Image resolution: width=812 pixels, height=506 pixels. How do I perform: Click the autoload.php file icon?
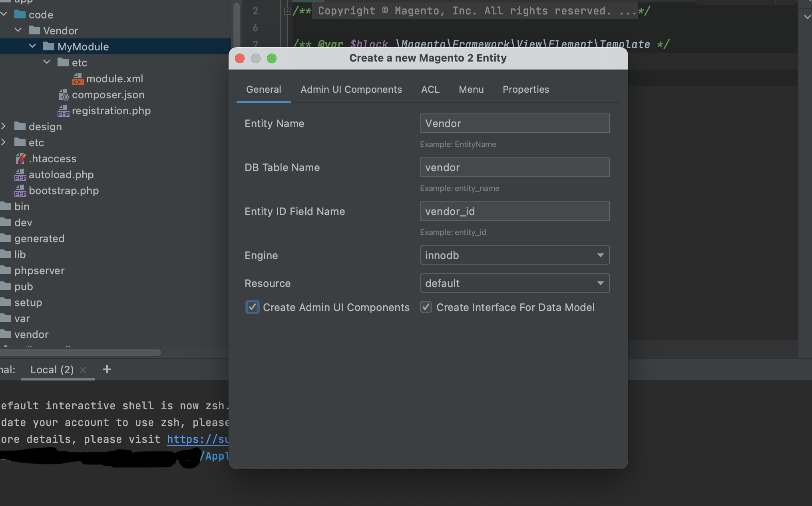20,175
